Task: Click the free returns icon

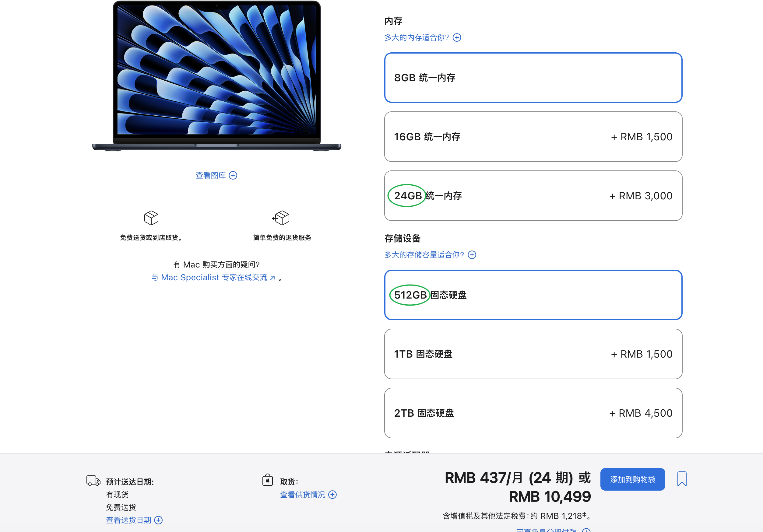Action: [x=281, y=218]
